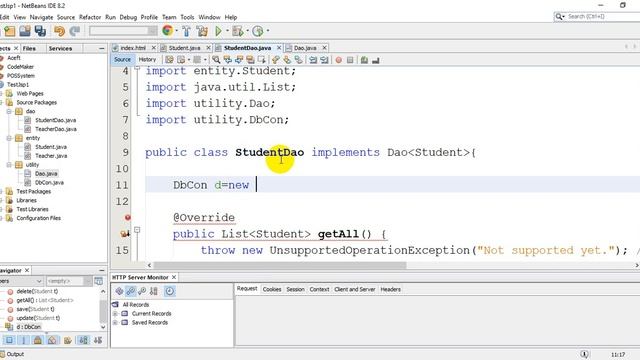Open dropdown arrow next to Run Project

(227, 31)
